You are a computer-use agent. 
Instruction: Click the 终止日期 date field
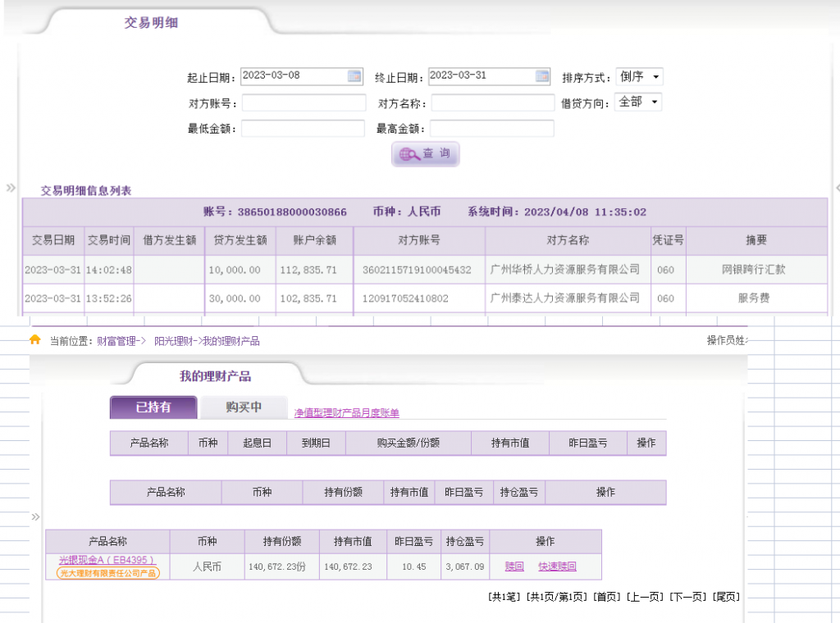[x=490, y=76]
